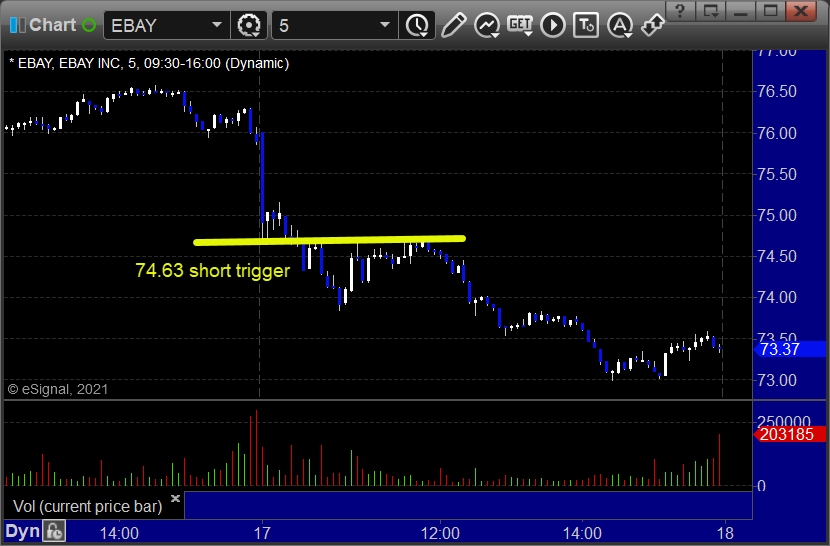
Task: Click the 18 date label on time axis
Action: pos(725,533)
